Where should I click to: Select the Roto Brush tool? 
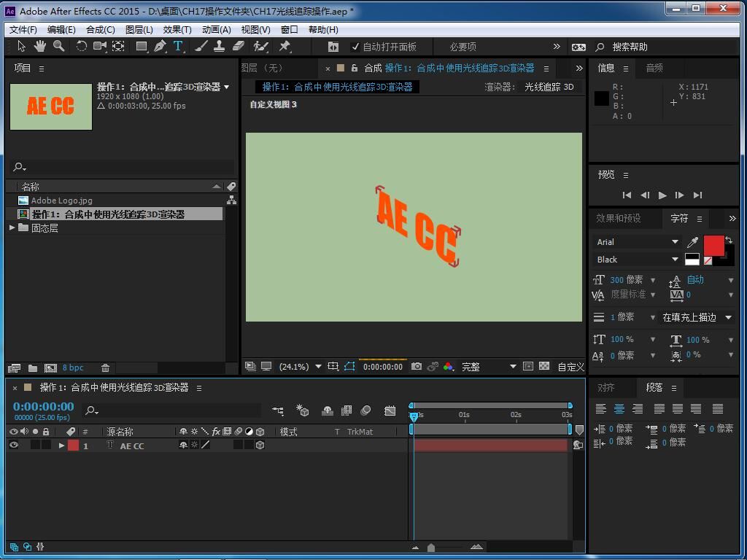pos(260,46)
